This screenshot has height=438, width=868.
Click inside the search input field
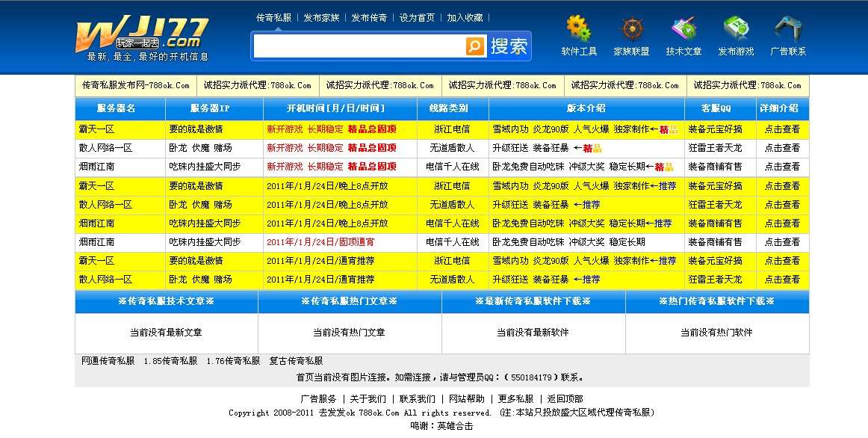(x=359, y=46)
